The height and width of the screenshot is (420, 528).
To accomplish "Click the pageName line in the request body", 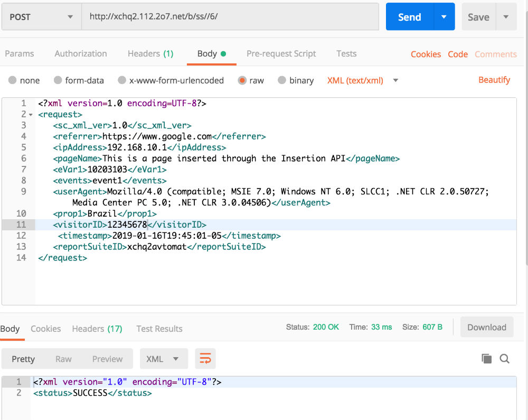I will (276, 158).
